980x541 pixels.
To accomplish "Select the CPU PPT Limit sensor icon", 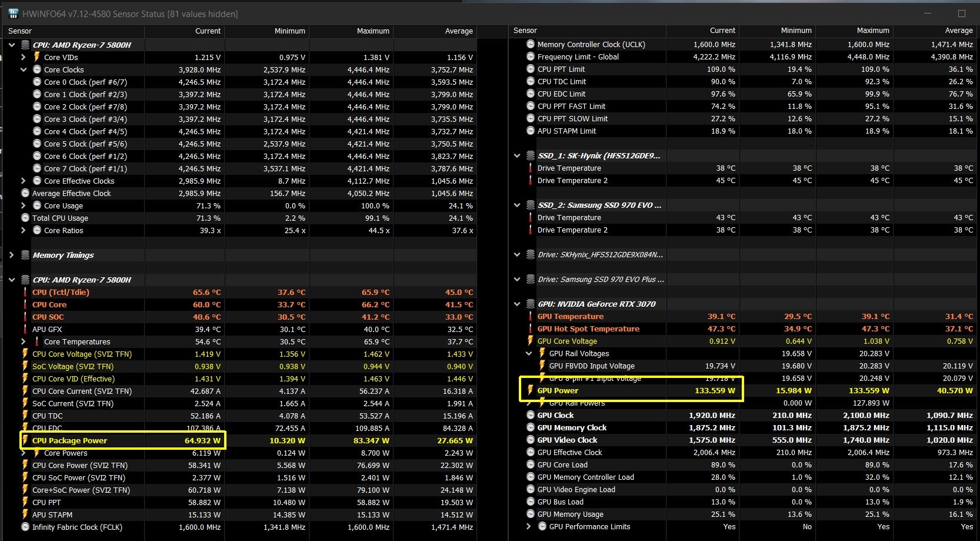I will coord(531,69).
